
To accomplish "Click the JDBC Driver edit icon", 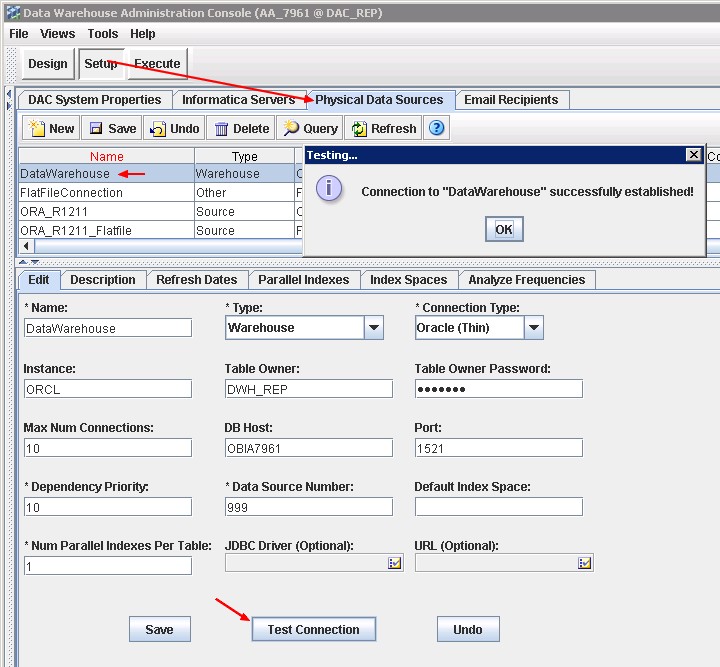I will 395,563.
